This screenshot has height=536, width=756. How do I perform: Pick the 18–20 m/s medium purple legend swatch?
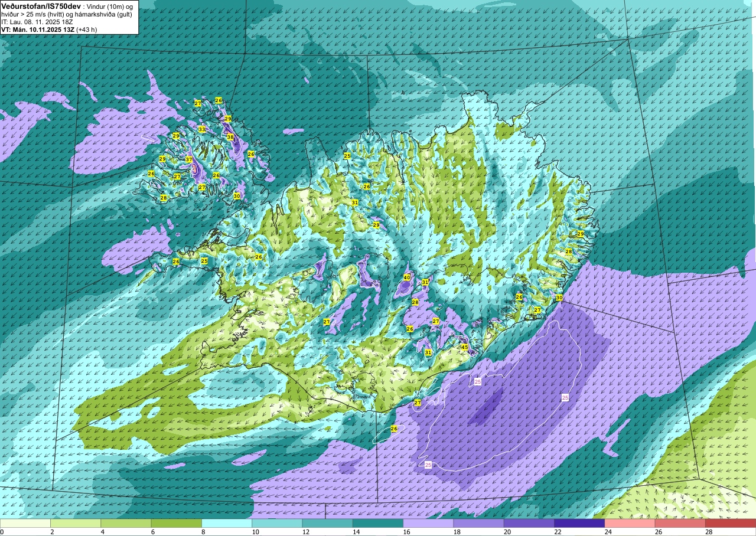478,523
